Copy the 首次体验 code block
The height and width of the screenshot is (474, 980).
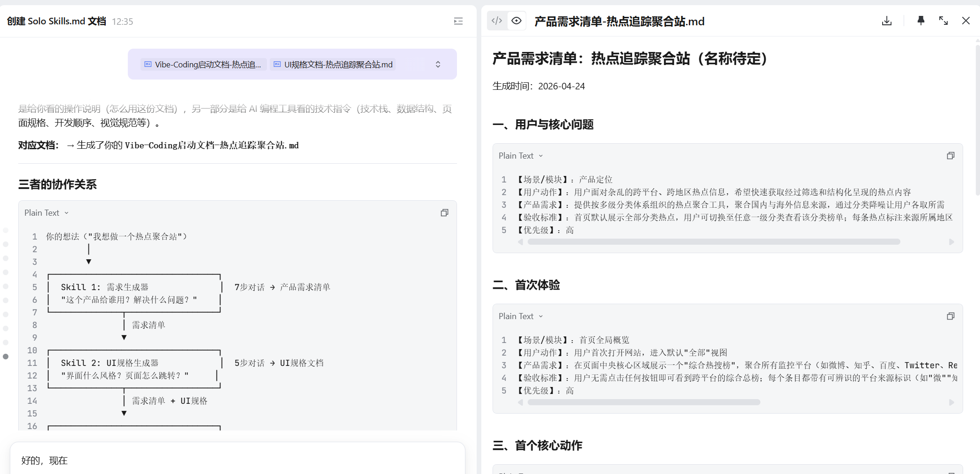pos(951,316)
